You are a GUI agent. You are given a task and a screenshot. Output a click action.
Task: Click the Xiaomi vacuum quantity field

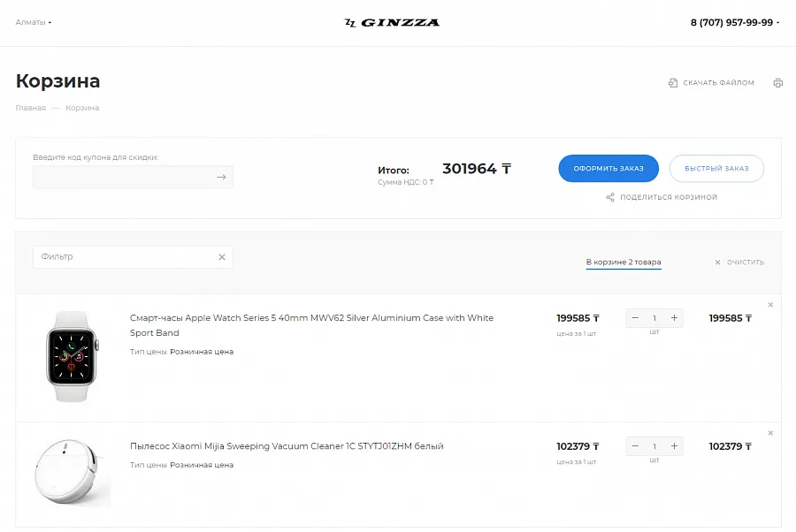point(654,446)
